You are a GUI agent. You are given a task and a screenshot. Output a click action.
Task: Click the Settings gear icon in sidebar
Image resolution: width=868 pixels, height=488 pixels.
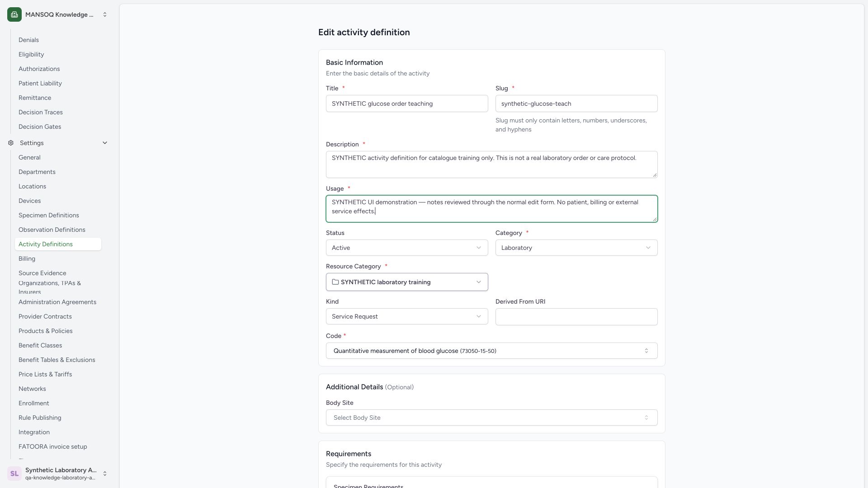pos(11,143)
